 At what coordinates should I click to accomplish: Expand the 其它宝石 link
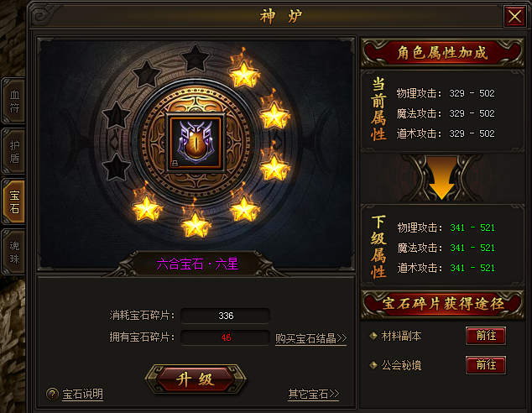[314, 394]
